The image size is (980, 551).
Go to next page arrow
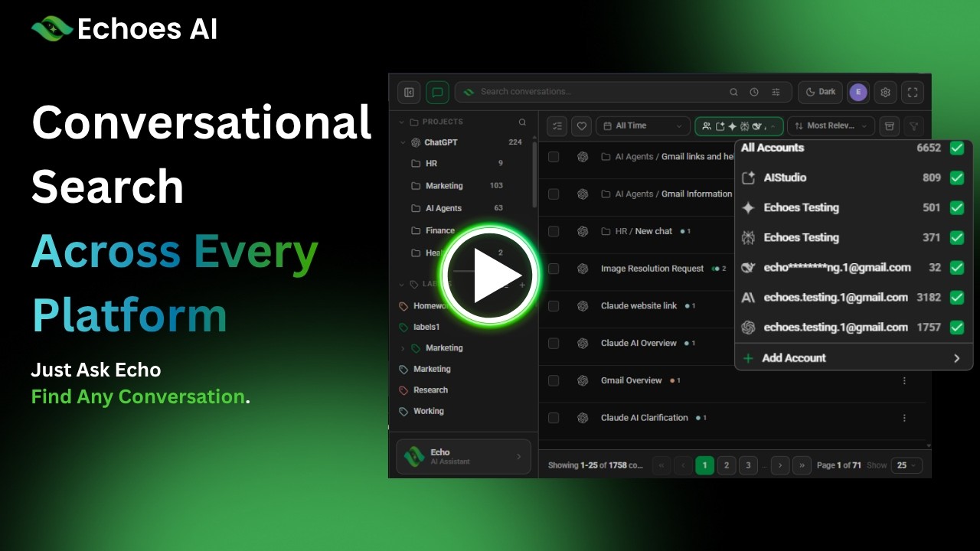tap(780, 465)
